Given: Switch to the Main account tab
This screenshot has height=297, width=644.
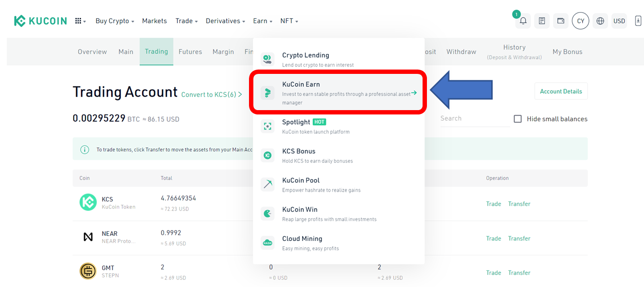Looking at the screenshot, I should tap(126, 52).
